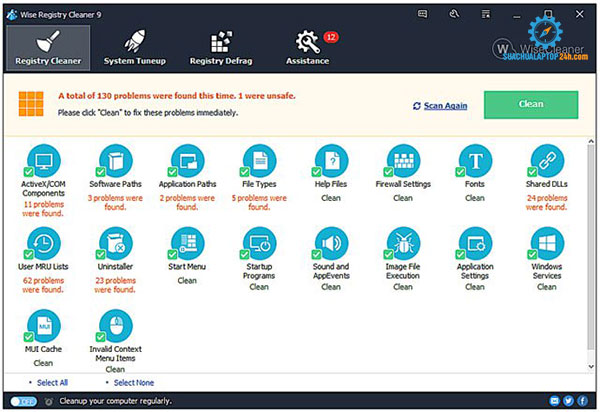Click the '2 problems were found' text

pos(187,202)
